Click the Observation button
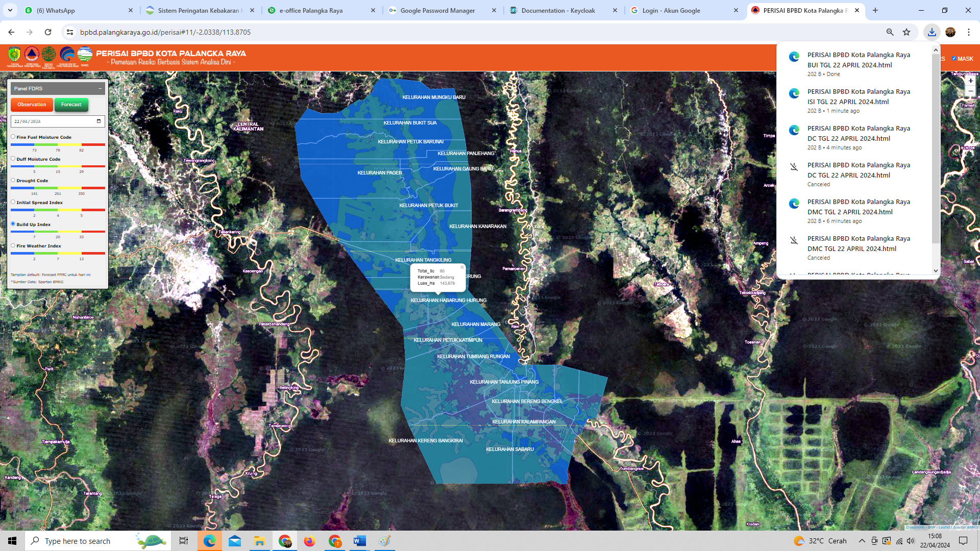The image size is (980, 551). coord(32,105)
